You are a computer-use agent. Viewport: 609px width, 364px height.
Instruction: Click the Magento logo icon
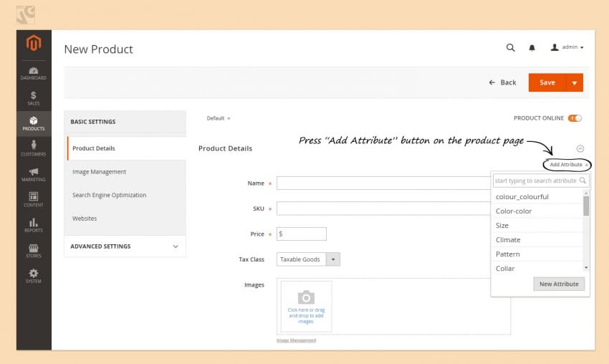(34, 43)
